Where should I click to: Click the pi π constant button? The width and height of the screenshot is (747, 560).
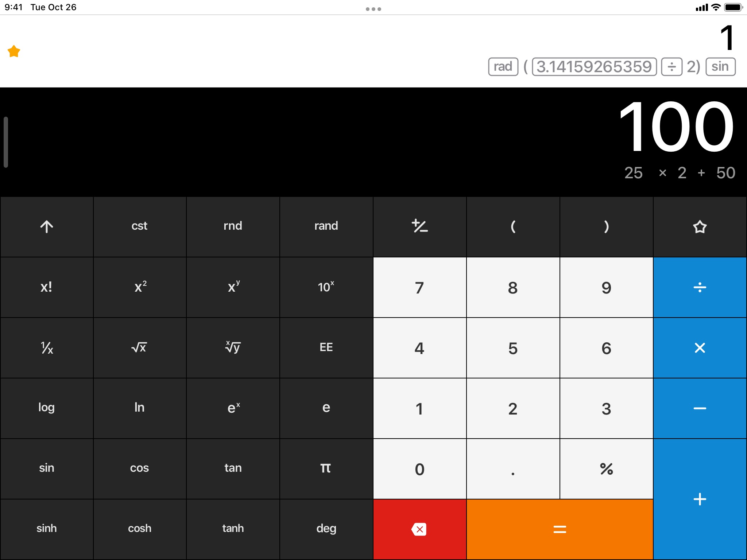point(326,468)
